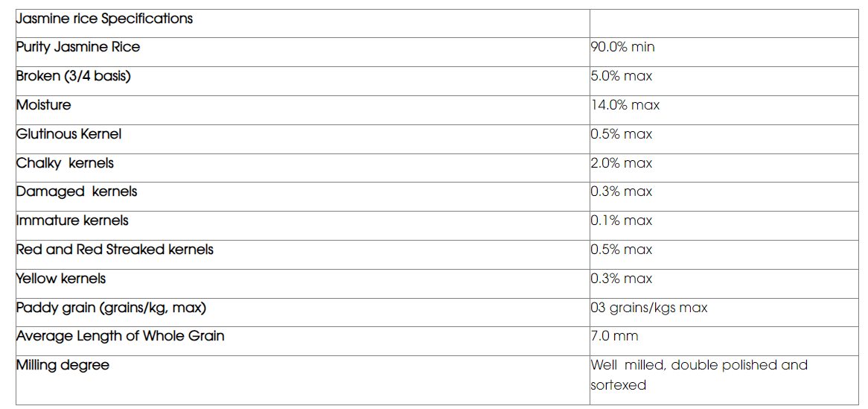Select the 'Glutinous Kernel' cell

[68, 134]
